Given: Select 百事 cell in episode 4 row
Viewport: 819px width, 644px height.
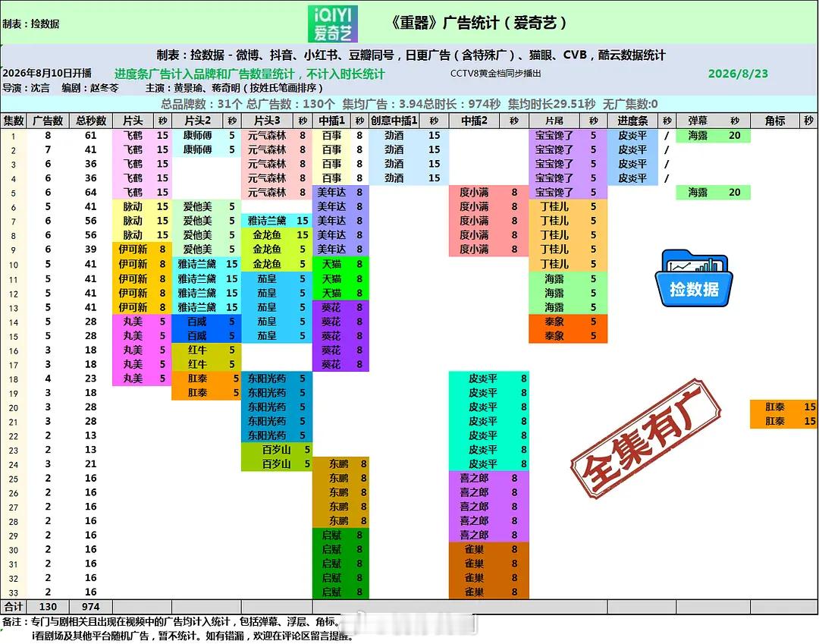Looking at the screenshot, I should tap(331, 177).
